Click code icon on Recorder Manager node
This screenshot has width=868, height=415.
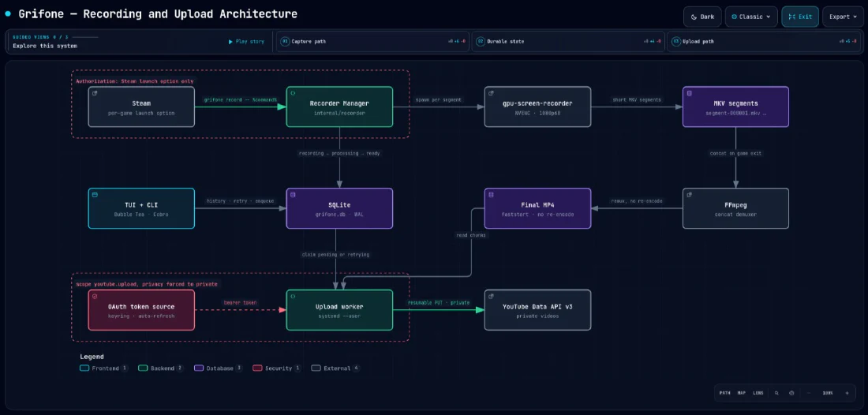point(293,94)
